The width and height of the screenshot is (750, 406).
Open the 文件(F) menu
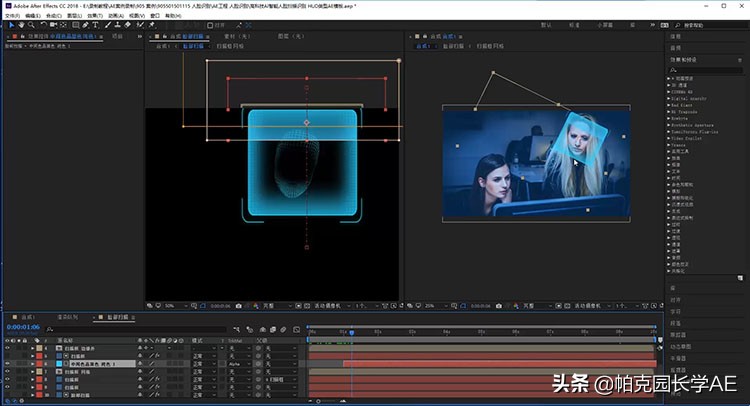11,16
